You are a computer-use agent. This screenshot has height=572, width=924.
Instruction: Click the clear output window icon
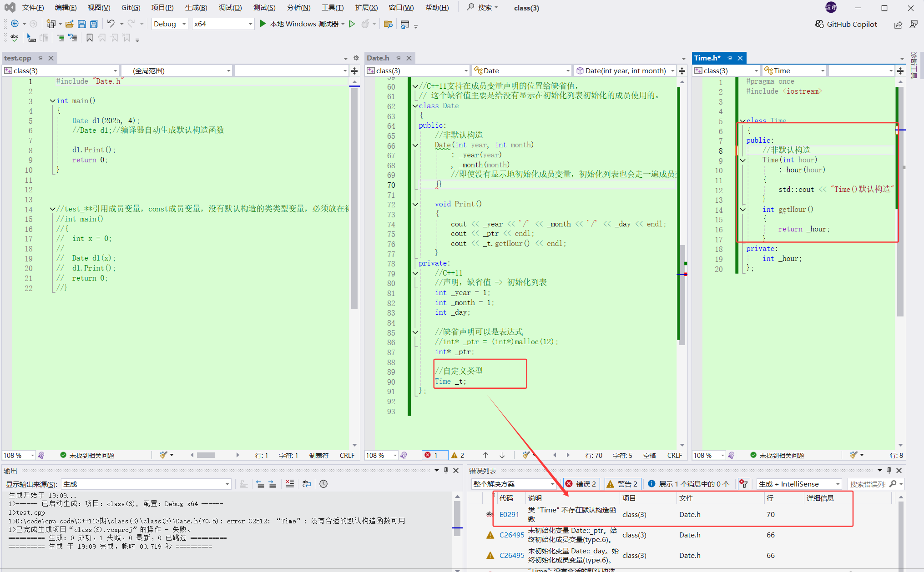coord(290,484)
